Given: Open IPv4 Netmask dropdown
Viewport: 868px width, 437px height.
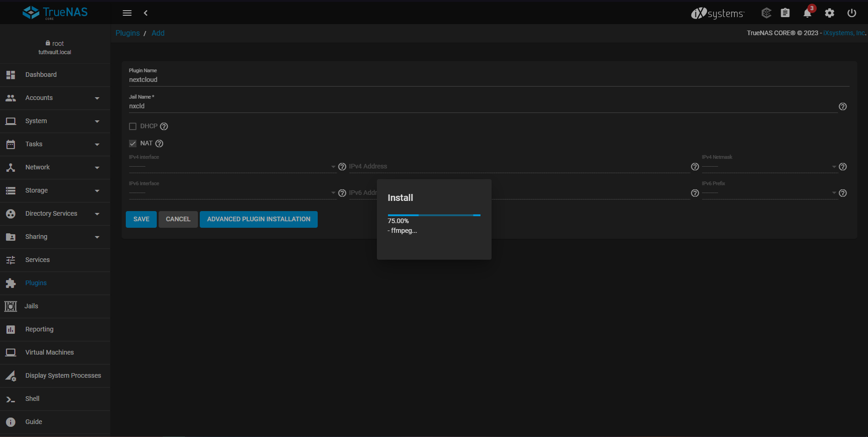Looking at the screenshot, I should coord(770,167).
